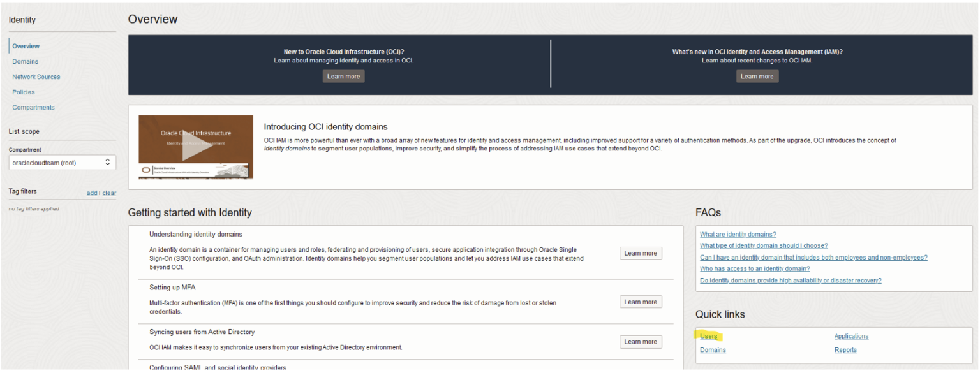This screenshot has width=980, height=373.
Task: Click Learn more for Setting up MFA
Action: (641, 301)
